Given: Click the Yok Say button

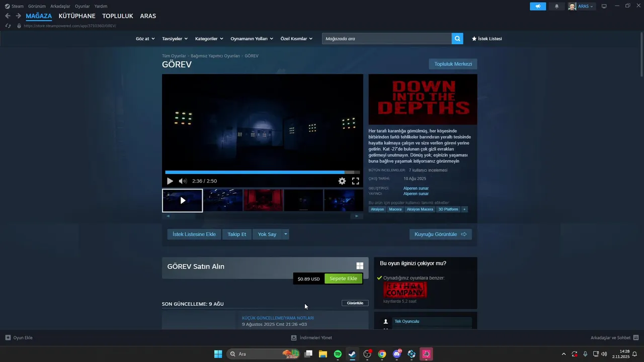Looking at the screenshot, I should [x=267, y=234].
